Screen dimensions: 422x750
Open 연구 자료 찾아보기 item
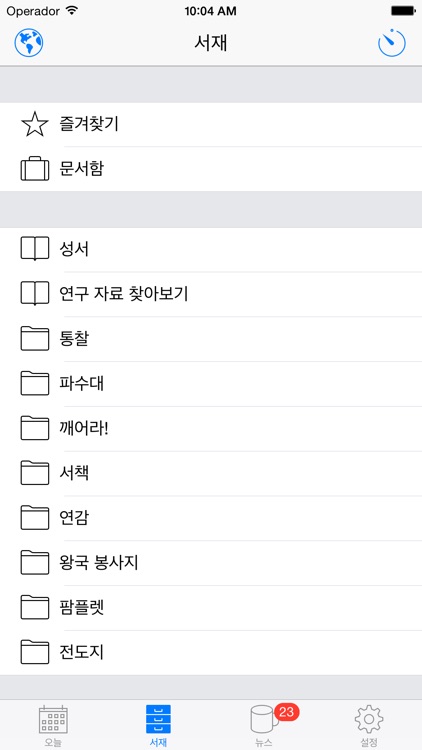tap(211, 294)
